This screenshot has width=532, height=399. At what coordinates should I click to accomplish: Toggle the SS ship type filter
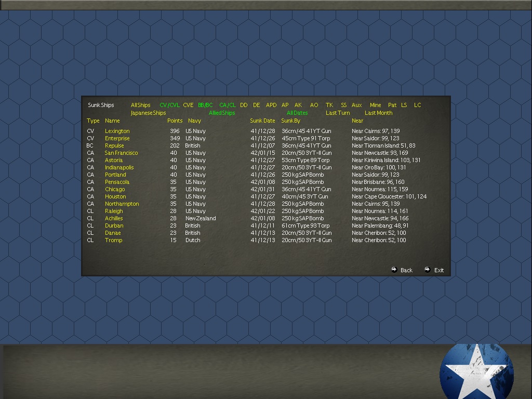tap(344, 105)
